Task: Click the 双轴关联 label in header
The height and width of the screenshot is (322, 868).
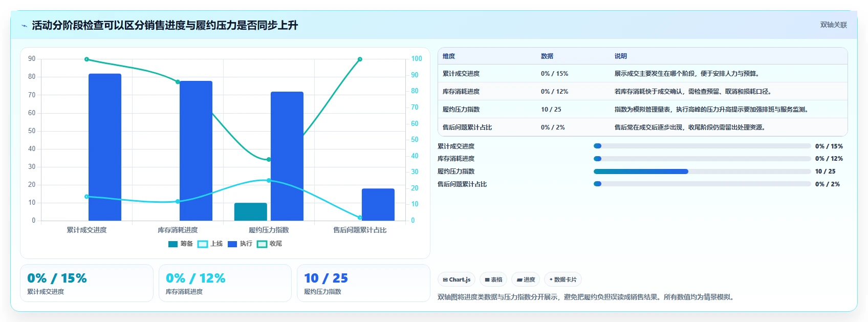Action: pos(833,25)
